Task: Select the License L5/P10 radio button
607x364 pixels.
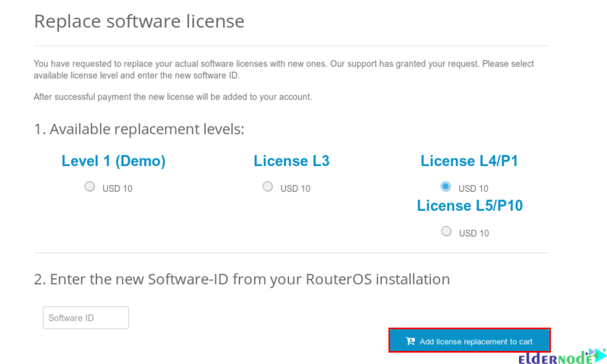Action: [446, 231]
